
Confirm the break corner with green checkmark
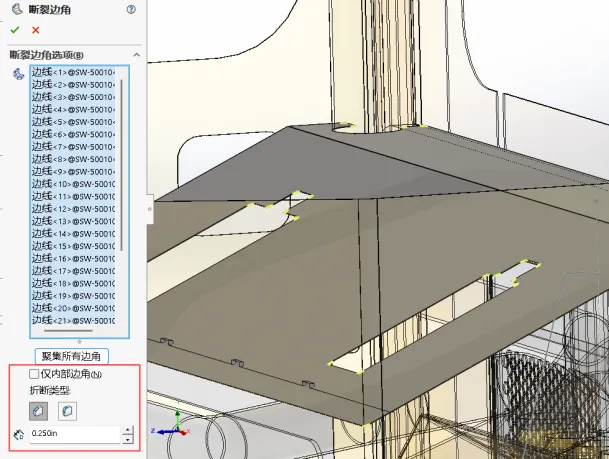click(15, 30)
